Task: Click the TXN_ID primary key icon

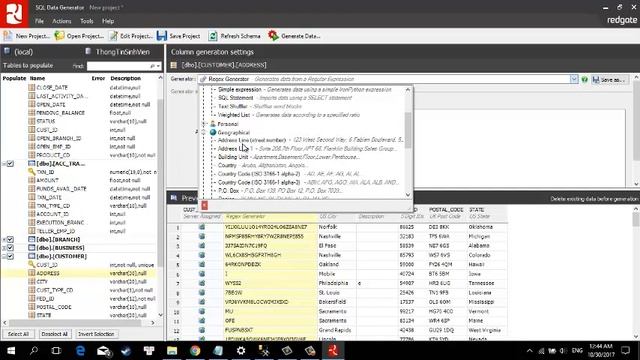Action: (31, 172)
